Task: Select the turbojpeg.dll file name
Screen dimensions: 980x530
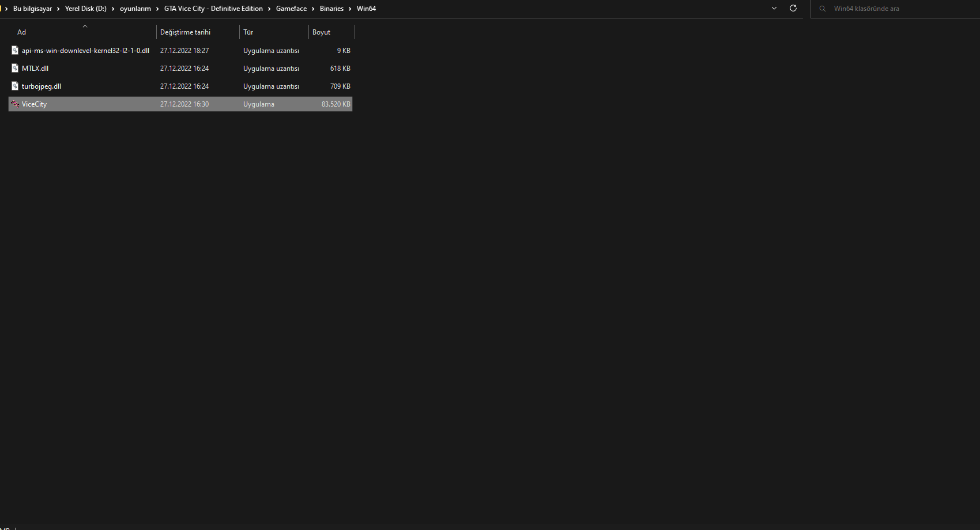Action: 42,86
